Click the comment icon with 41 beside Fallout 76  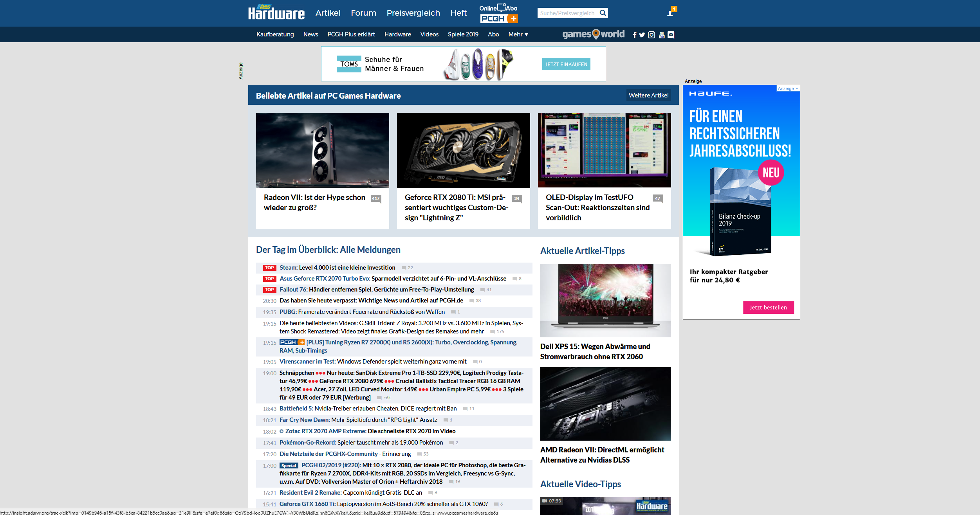point(486,290)
